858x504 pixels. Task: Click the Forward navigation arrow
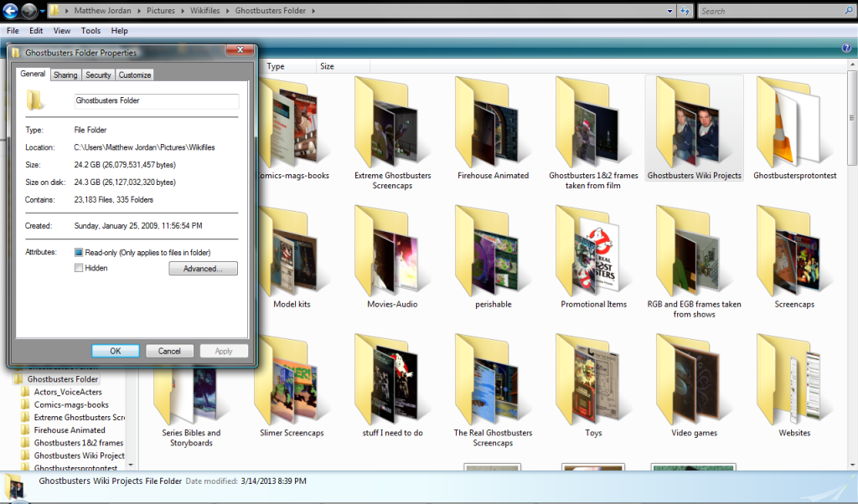point(29,10)
